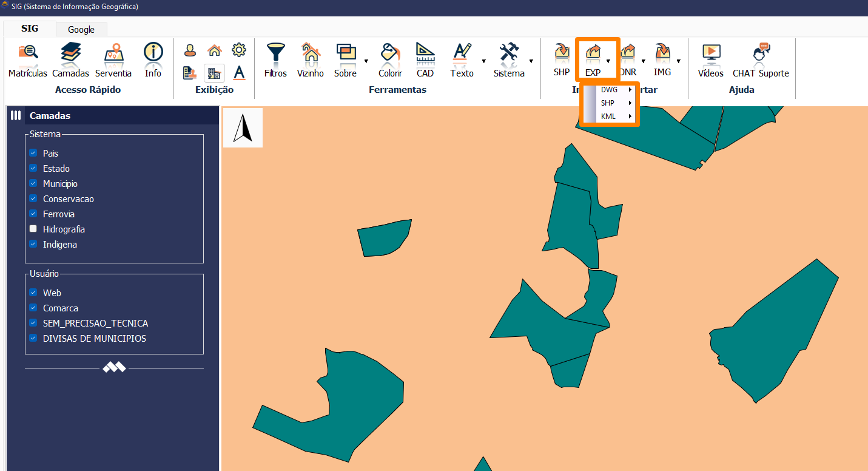Expand the Texto dropdown arrow
868x471 pixels.
tap(483, 61)
